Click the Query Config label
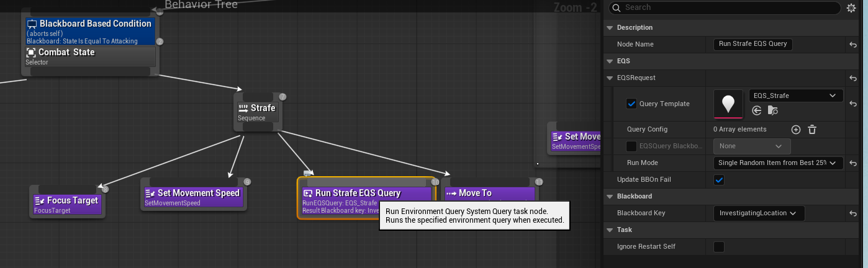 pyautogui.click(x=647, y=130)
